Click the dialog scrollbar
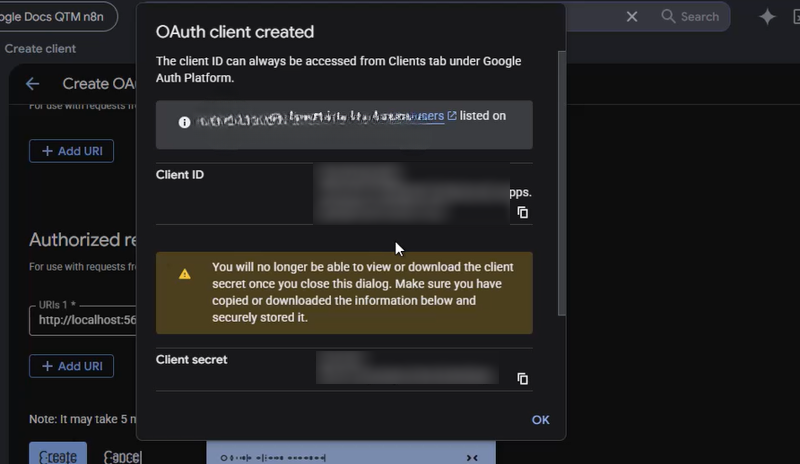 (562, 183)
